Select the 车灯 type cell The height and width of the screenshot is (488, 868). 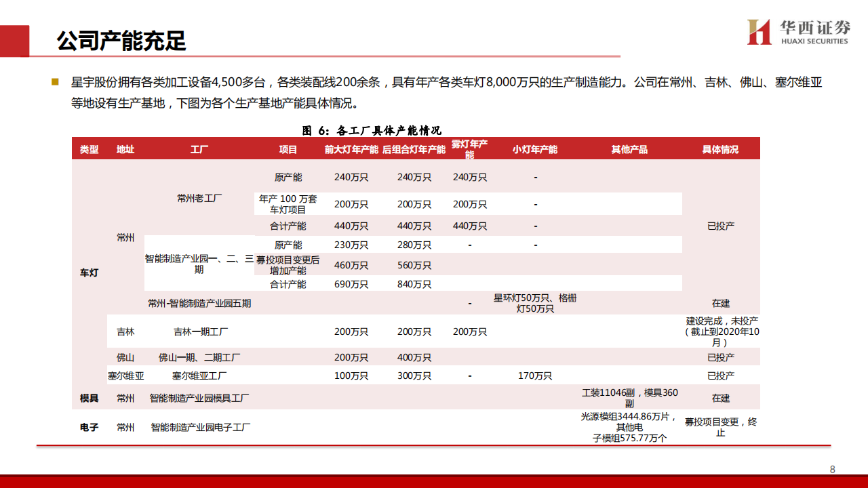89,273
